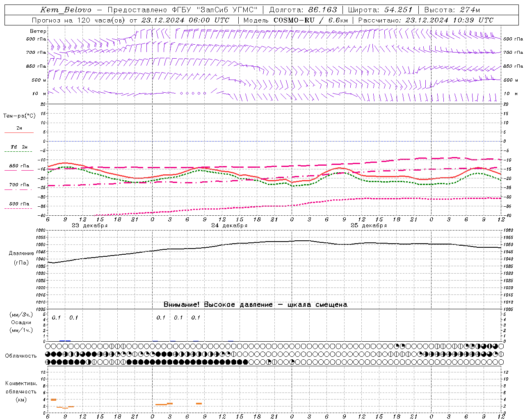Click the station name Kem_Belovo in header
Image resolution: width=525 pixels, height=420 pixels.
click(66, 10)
